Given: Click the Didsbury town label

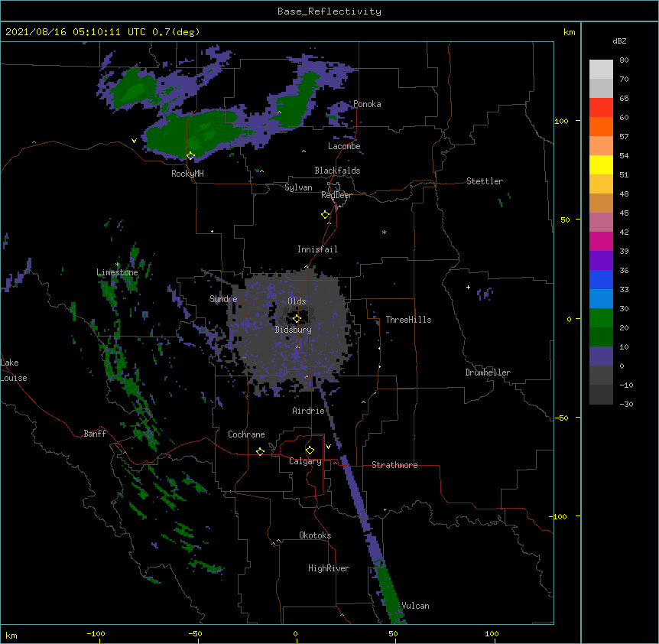Looking at the screenshot, I should 294,330.
